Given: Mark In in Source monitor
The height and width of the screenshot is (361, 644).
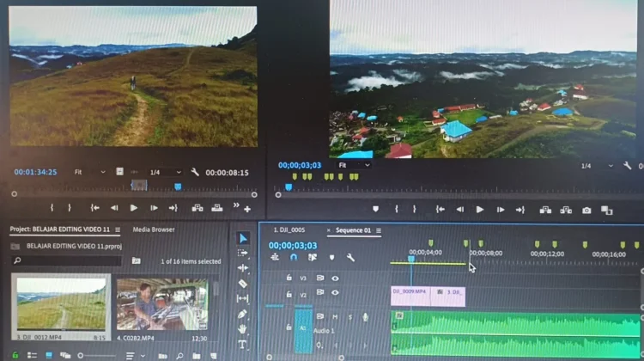Looking at the screenshot, I should tap(52, 208).
